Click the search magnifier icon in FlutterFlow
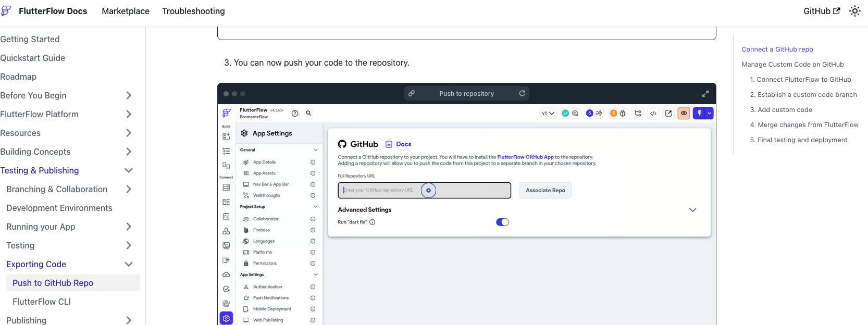Screen dimensions: 868x325 [x=308, y=113]
